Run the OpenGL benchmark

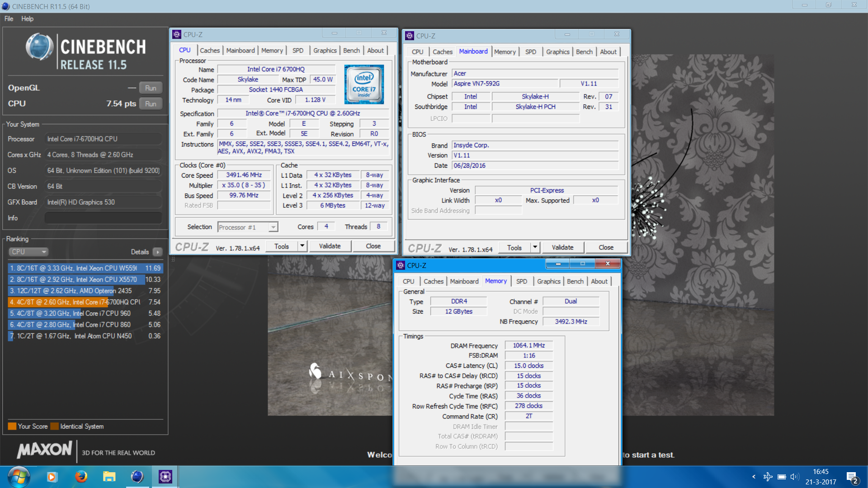pos(151,88)
